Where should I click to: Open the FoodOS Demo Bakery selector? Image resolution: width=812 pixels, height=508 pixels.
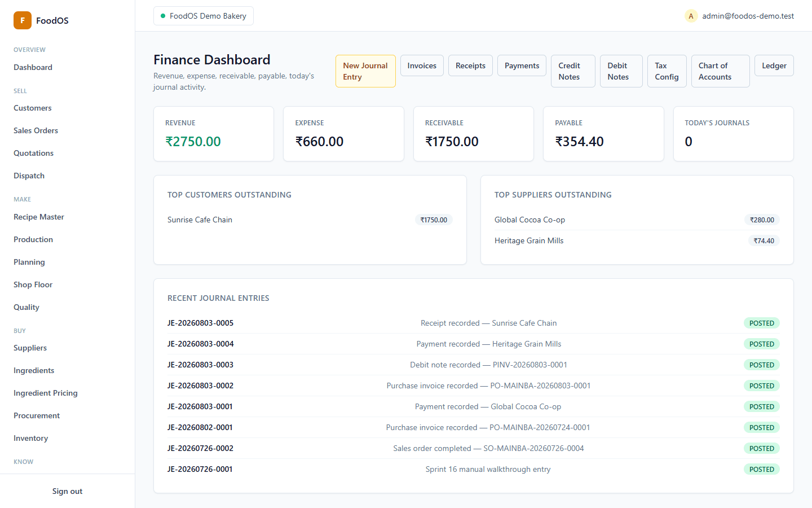pyautogui.click(x=204, y=16)
